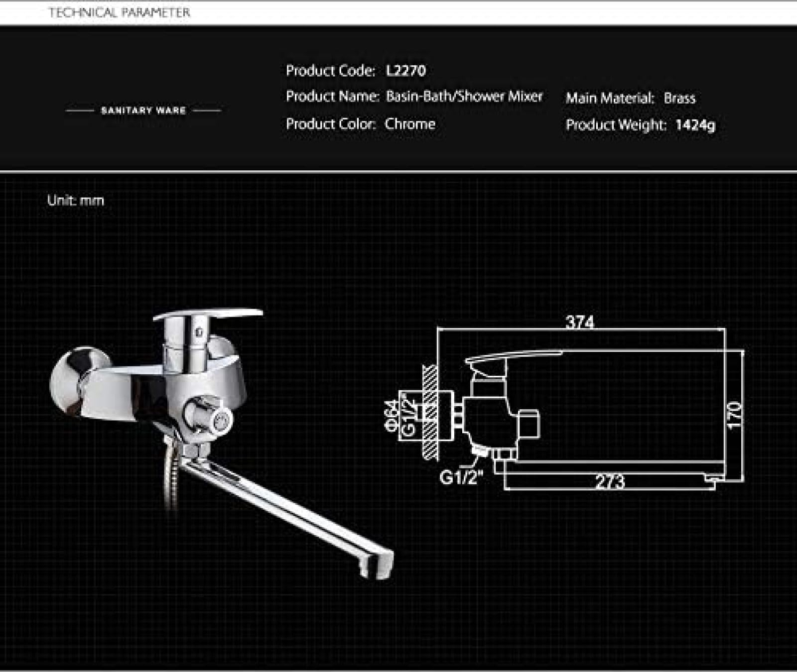Click the '273' spout length dimension

coord(610,481)
